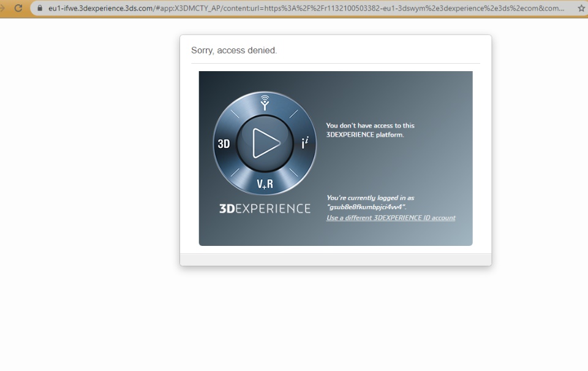Click the 'You don't have access' message text
The width and height of the screenshot is (588, 371).
[370, 130]
